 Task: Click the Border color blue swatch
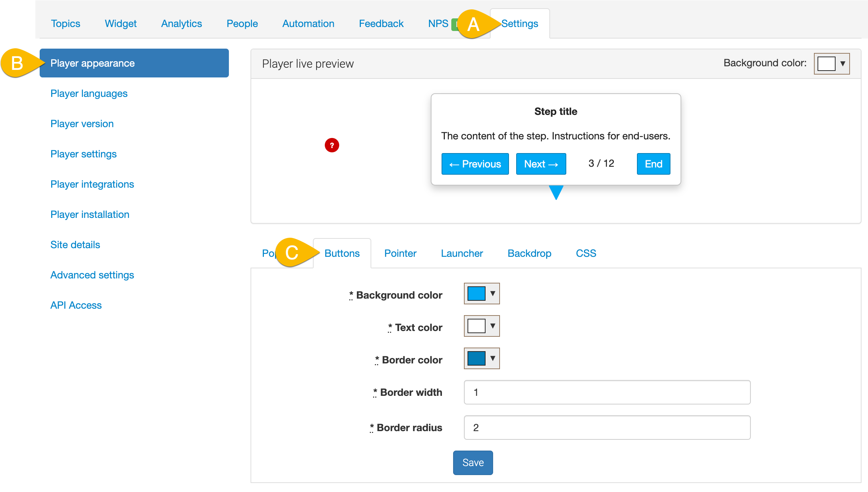point(476,358)
